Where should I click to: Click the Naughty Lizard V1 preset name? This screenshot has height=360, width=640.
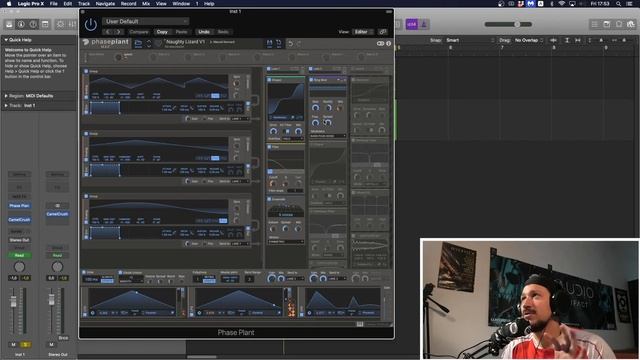185,42
